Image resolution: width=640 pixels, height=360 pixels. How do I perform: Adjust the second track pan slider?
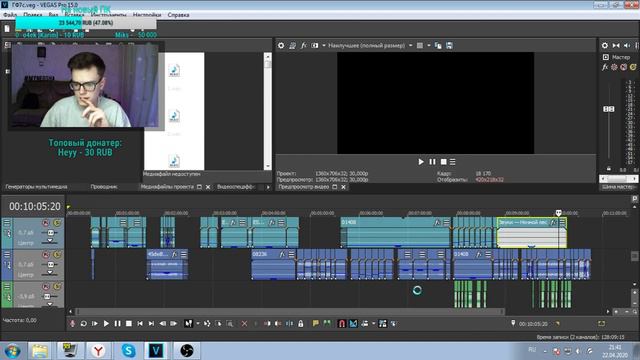click(50, 273)
